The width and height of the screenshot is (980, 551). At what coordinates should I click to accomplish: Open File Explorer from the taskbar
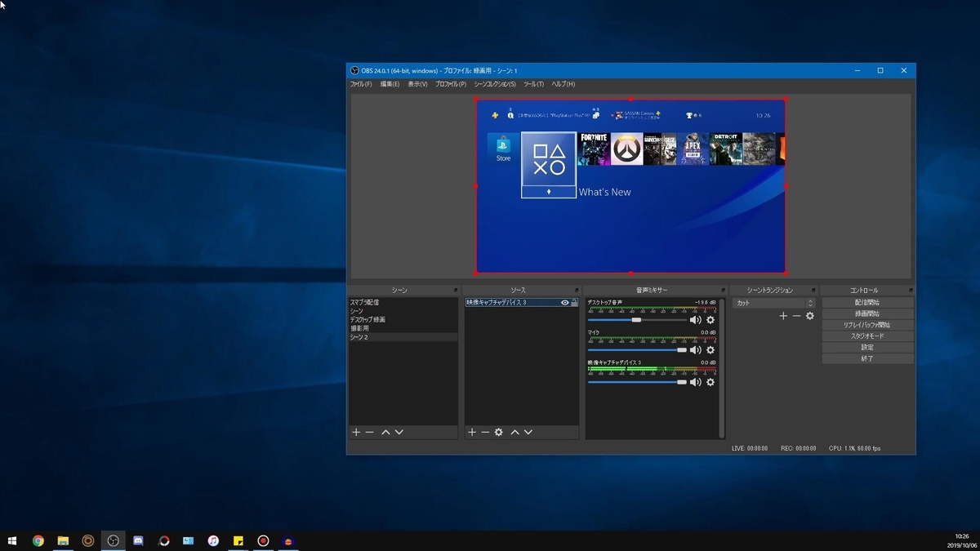click(x=63, y=540)
